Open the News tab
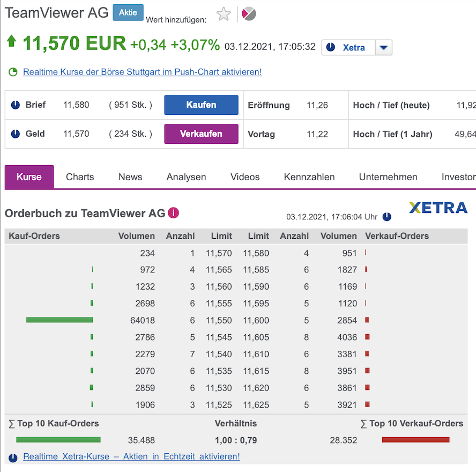 (130, 177)
